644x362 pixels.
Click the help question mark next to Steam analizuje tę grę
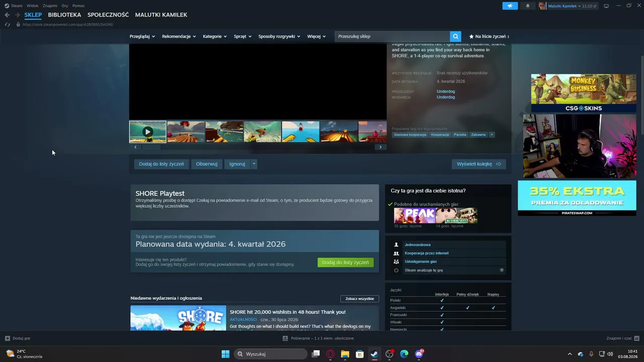[502, 270]
